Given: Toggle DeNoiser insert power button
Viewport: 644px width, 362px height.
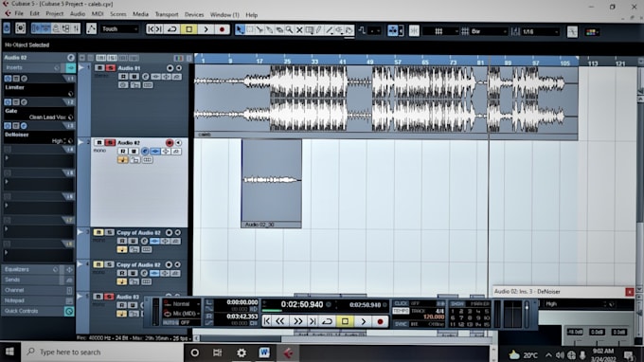Looking at the screenshot, I should (x=8, y=125).
